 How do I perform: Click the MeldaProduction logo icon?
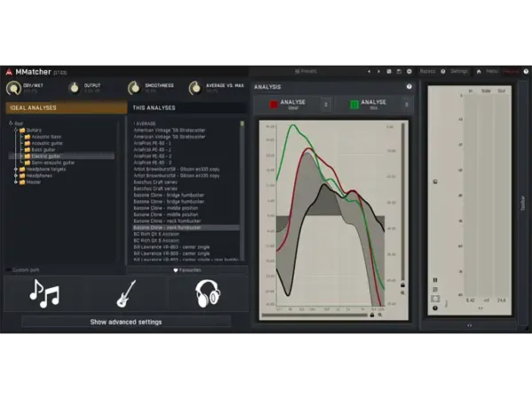click(9, 72)
